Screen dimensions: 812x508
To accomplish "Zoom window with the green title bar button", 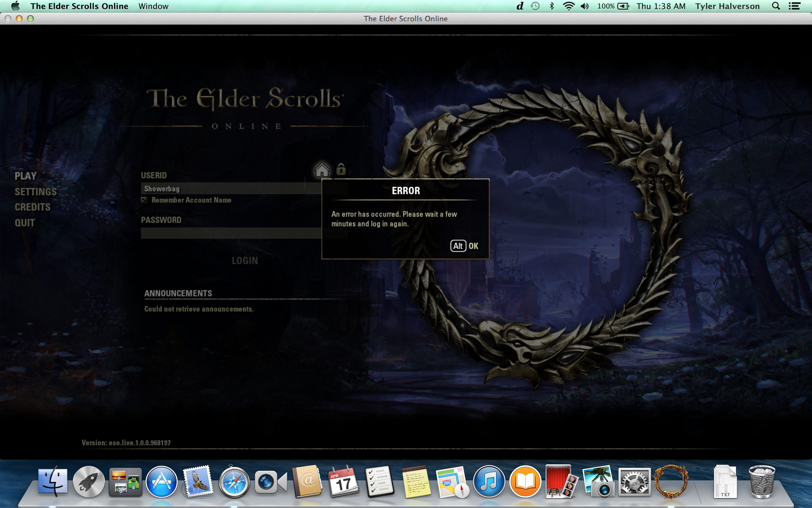I will pyautogui.click(x=30, y=19).
